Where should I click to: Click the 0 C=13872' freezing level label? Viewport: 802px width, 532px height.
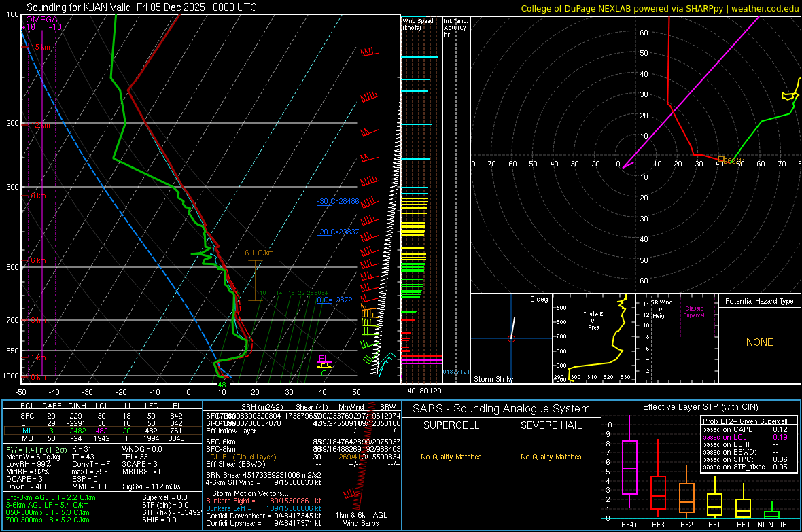coord(335,300)
